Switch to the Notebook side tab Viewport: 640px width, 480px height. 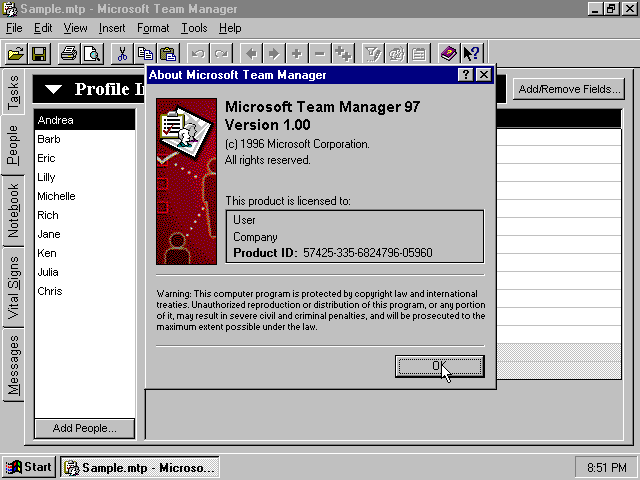tap(13, 210)
